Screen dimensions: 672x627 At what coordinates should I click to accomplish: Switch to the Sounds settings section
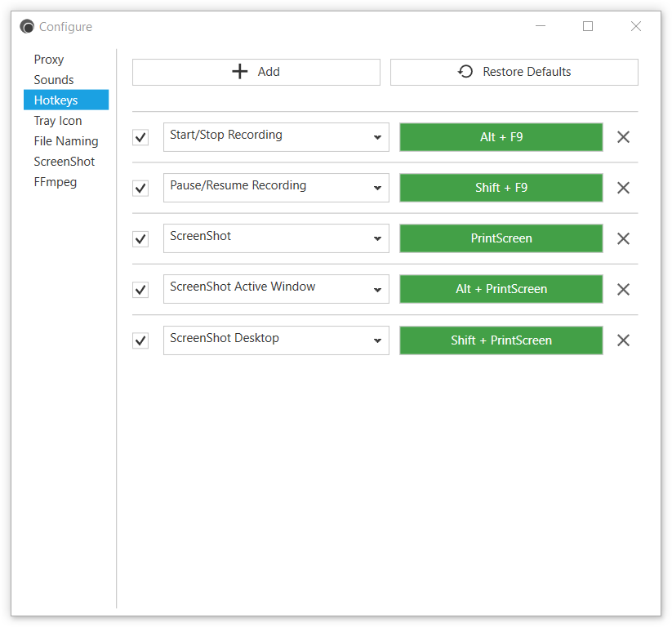point(54,80)
